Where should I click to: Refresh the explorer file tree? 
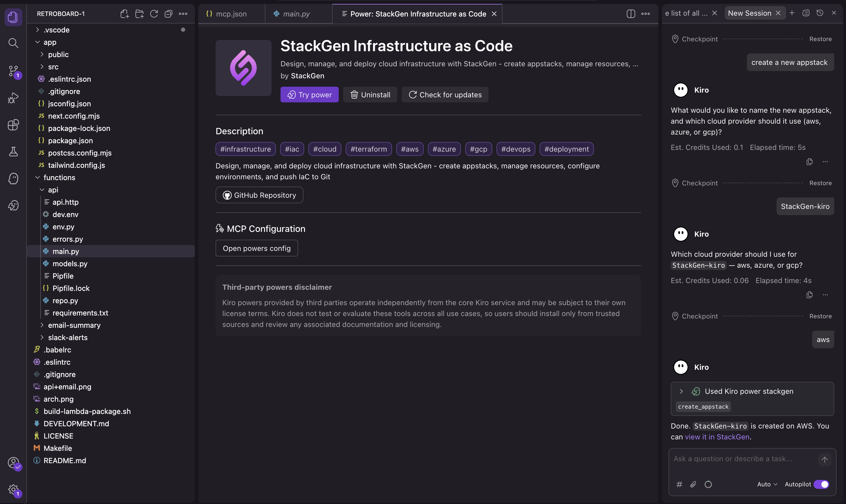(x=154, y=14)
